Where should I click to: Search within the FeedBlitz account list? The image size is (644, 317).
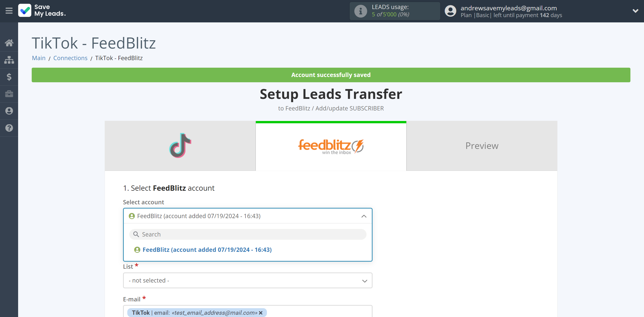point(248,234)
